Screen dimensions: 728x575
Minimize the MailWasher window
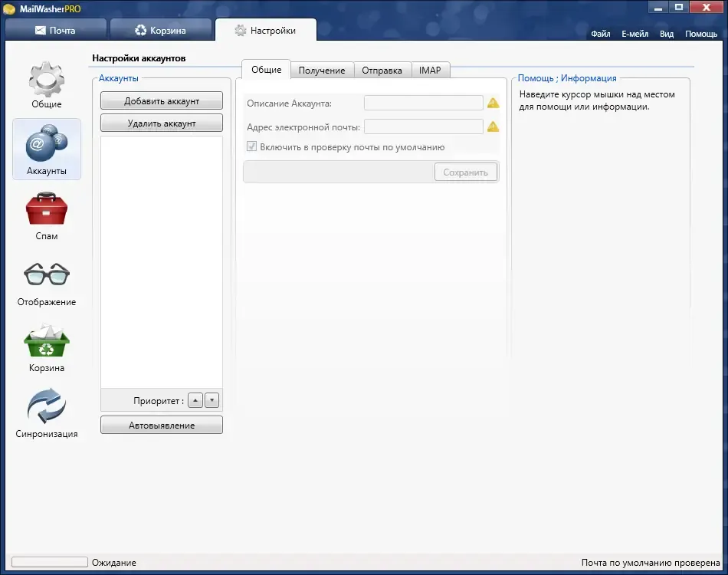click(x=658, y=7)
